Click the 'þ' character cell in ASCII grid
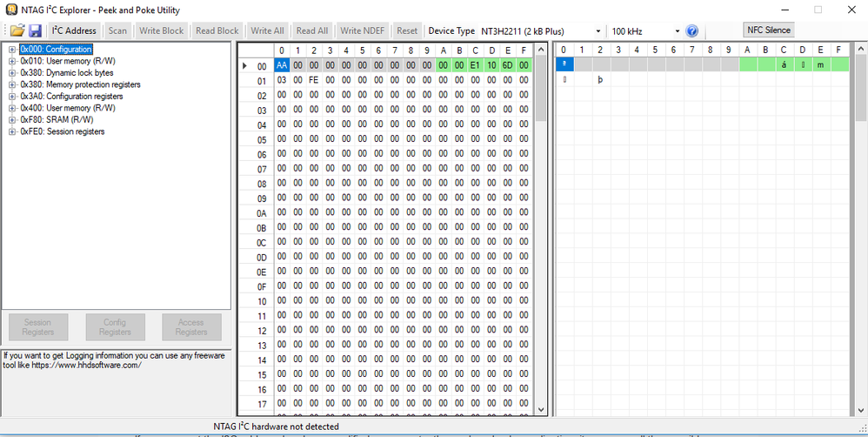The image size is (868, 437). coord(600,80)
